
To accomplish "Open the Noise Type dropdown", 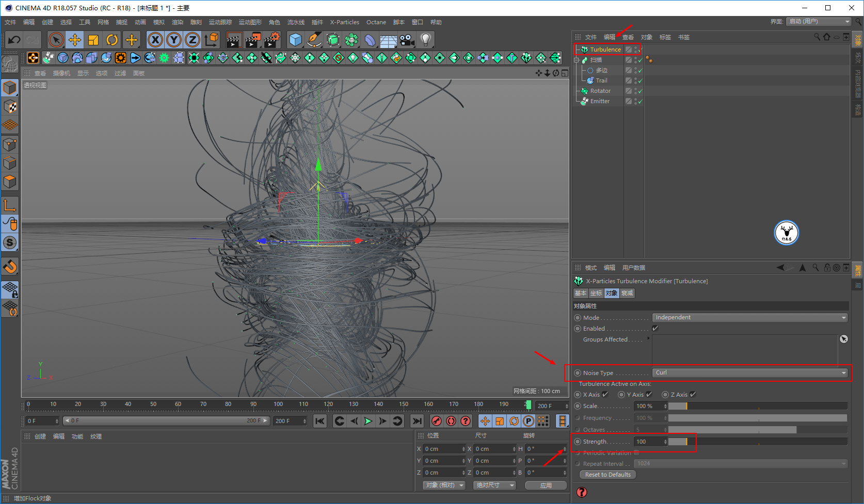I will point(750,372).
